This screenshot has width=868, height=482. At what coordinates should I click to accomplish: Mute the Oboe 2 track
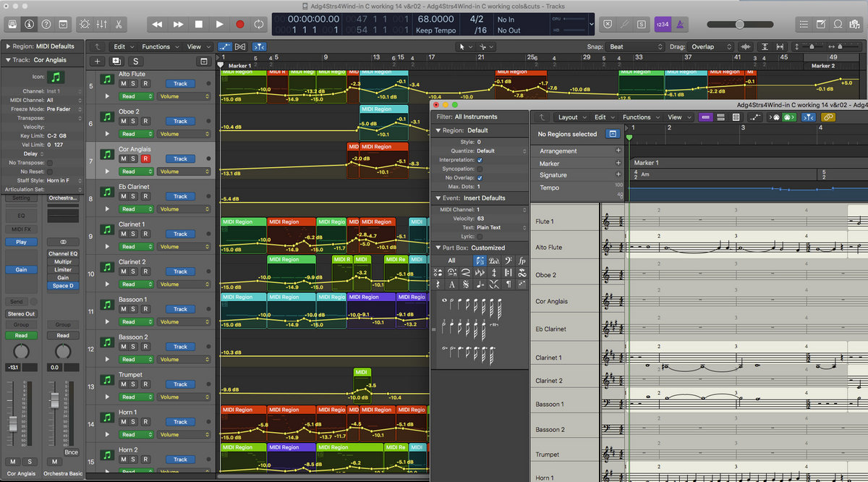click(123, 121)
